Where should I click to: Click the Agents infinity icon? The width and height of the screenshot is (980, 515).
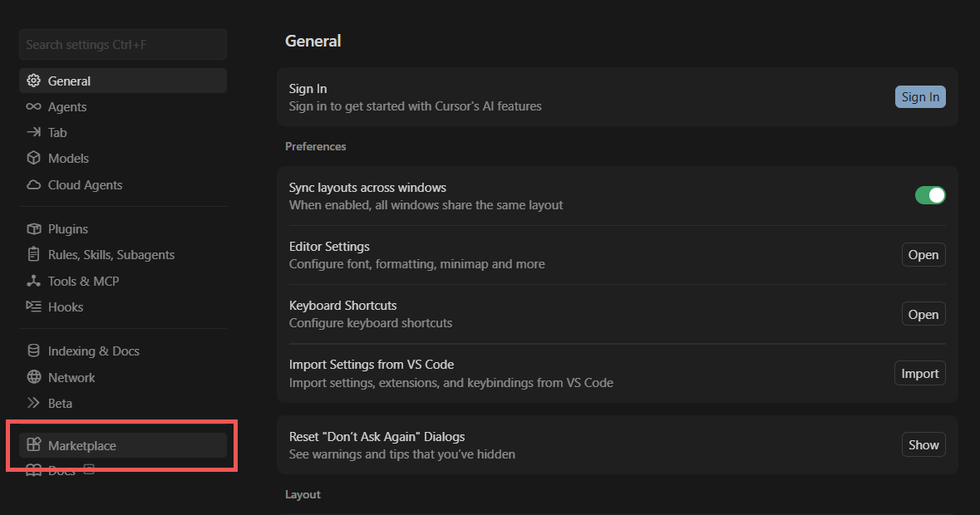pos(33,107)
